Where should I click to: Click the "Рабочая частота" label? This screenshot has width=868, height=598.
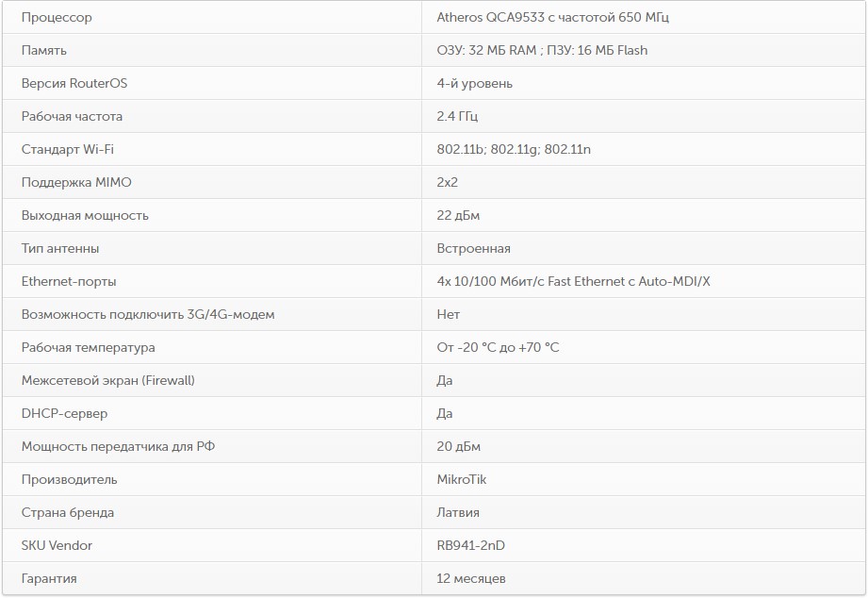point(72,116)
